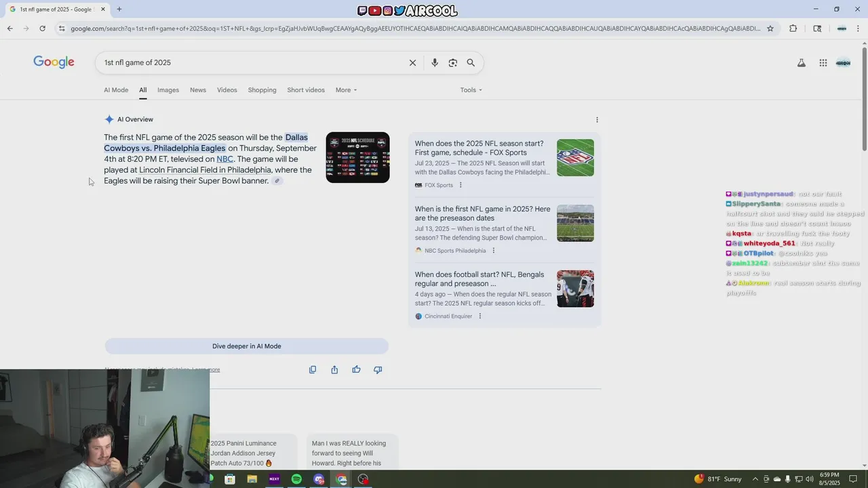Open a new browser tab

point(119,9)
